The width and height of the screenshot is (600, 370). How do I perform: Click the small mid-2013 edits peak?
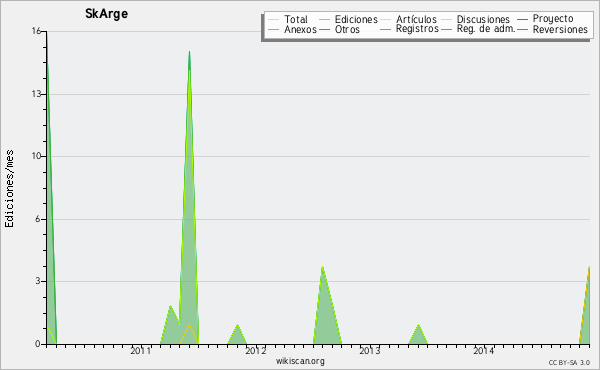click(418, 335)
